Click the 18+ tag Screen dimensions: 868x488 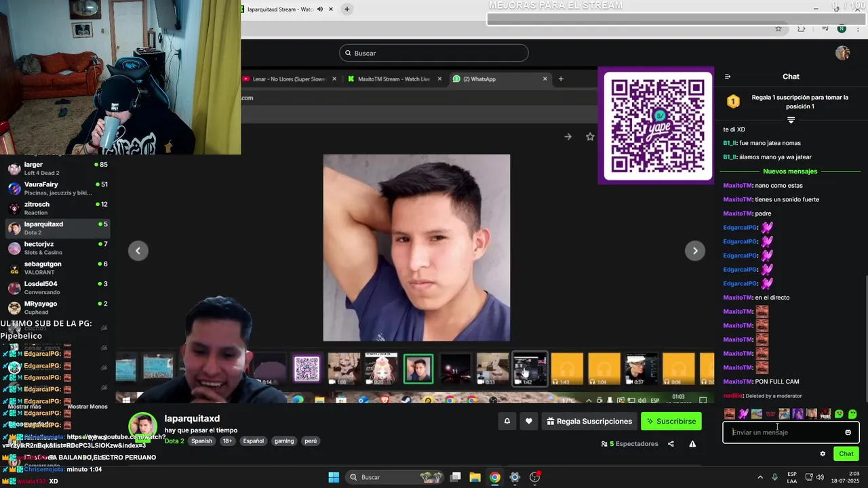pos(227,441)
